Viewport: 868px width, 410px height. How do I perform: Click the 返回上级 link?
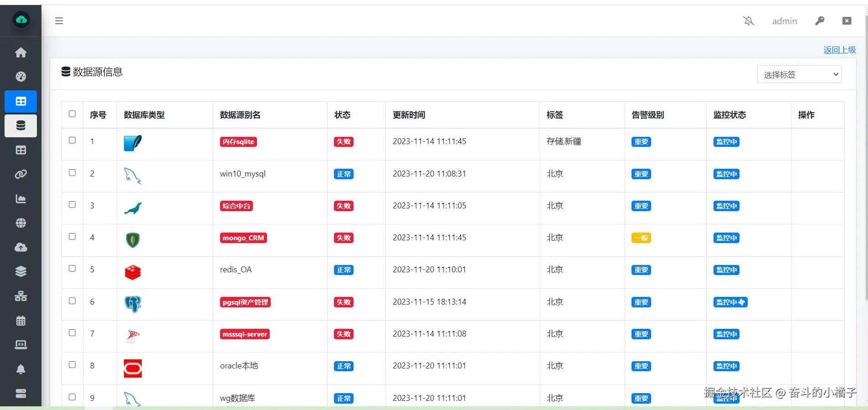(x=840, y=50)
